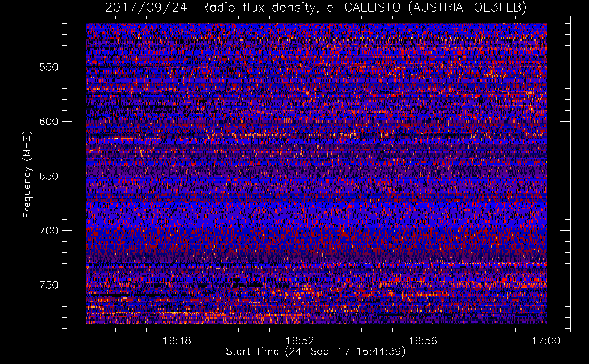Image resolution: width=589 pixels, height=364 pixels.
Task: Click the "700" frequency tick label
Action: point(49,231)
